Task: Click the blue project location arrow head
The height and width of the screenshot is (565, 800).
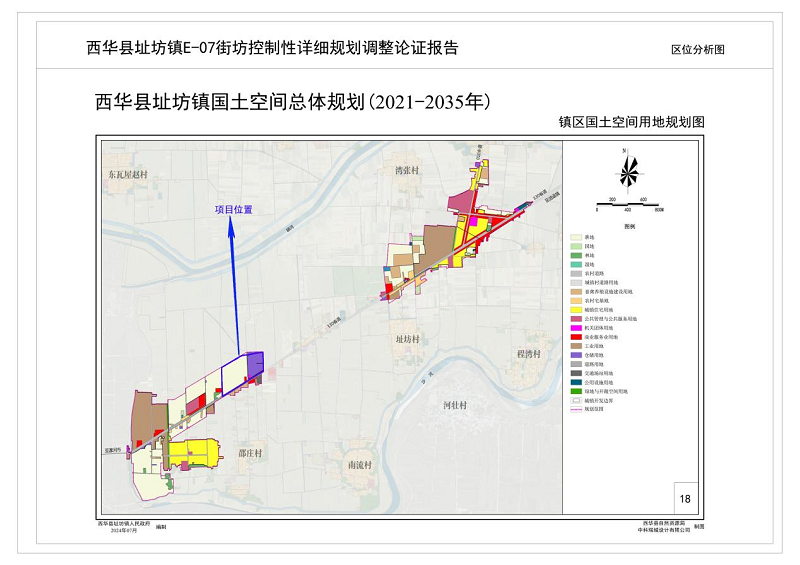Action: (233, 227)
